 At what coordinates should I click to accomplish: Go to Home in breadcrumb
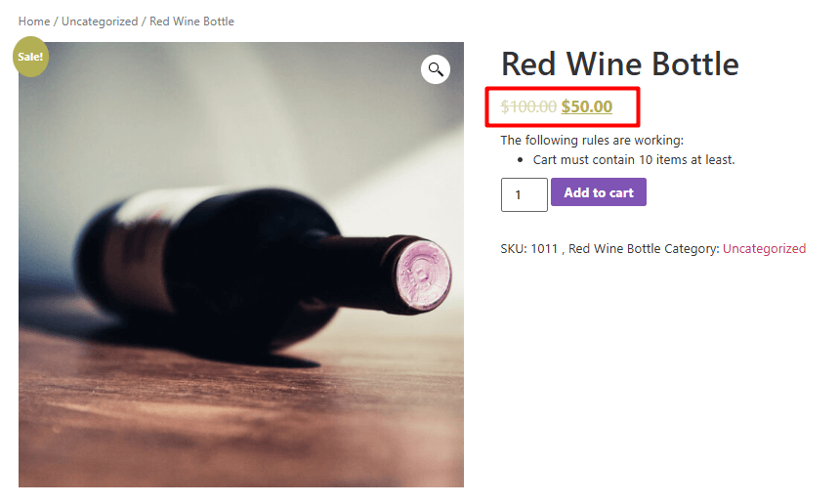tap(34, 21)
